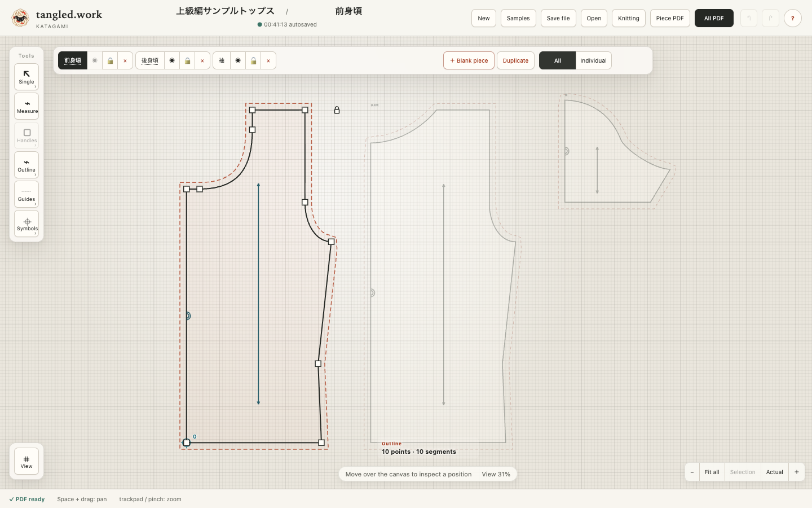Open the Outline tool

(27, 165)
